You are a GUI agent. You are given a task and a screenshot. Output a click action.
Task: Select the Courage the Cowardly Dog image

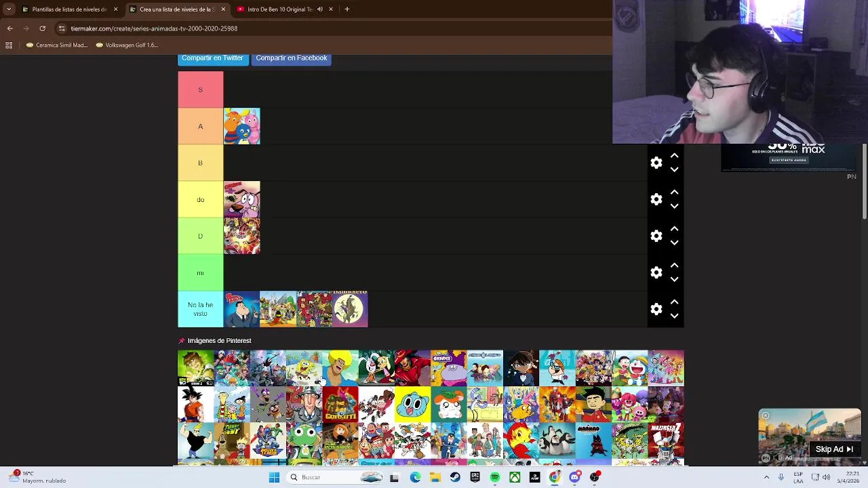coord(242,199)
